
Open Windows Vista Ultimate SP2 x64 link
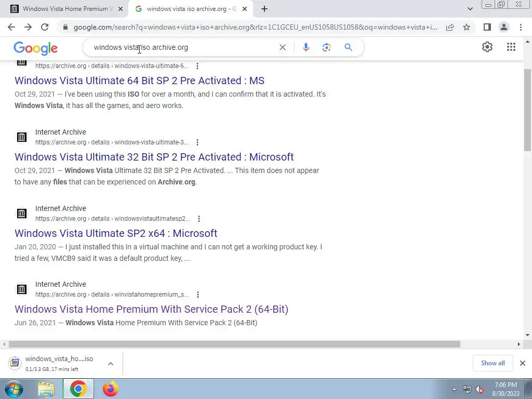click(116, 233)
